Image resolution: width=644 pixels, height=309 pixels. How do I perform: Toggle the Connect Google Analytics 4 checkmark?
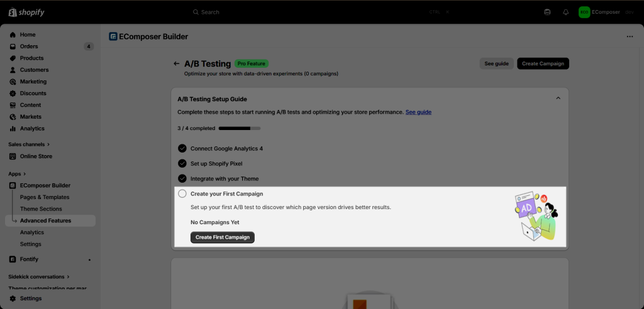pos(182,149)
